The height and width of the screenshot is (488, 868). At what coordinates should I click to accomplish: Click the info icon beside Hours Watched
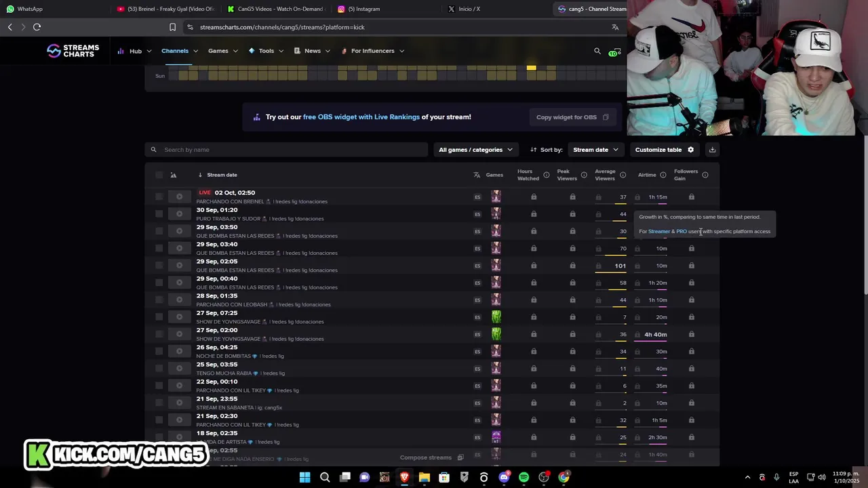(546, 175)
